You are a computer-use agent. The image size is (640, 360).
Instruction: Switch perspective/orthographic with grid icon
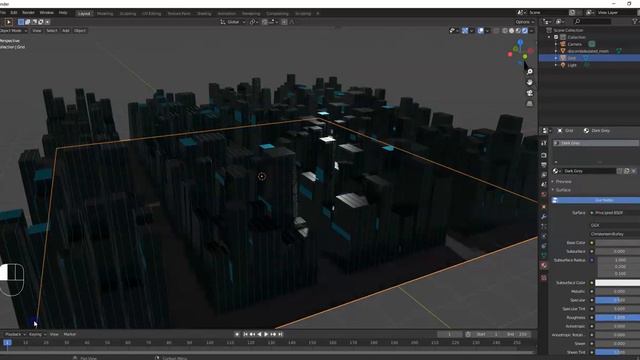[x=529, y=104]
